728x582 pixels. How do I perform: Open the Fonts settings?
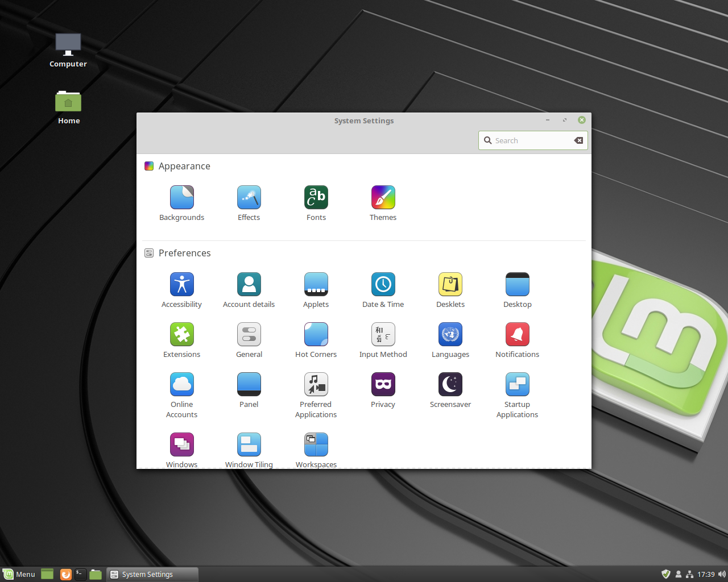click(x=316, y=203)
